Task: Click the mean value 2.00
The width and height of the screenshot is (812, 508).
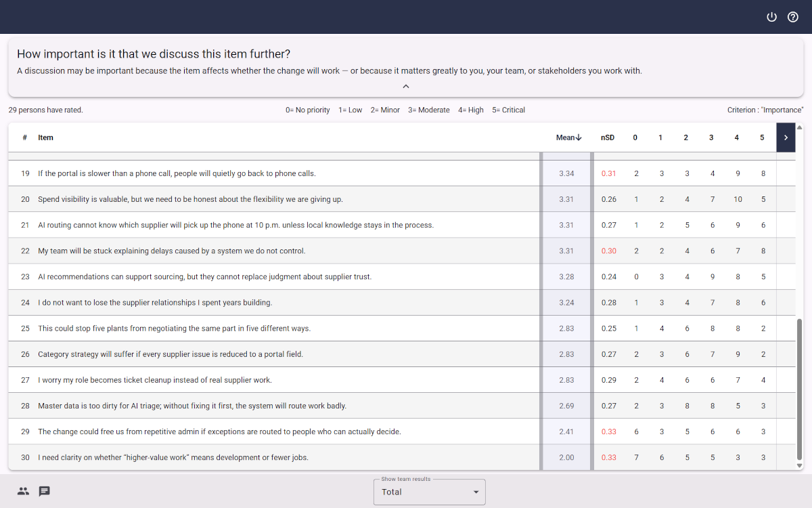Action: 566,457
